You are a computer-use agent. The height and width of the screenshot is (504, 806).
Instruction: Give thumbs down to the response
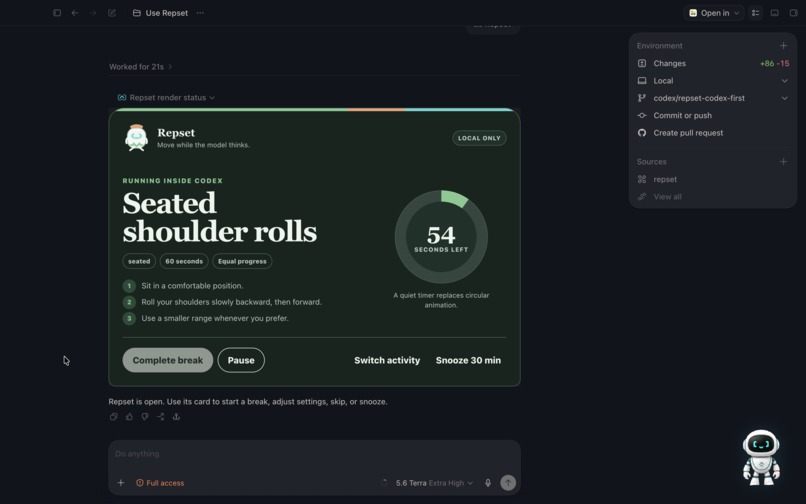145,417
